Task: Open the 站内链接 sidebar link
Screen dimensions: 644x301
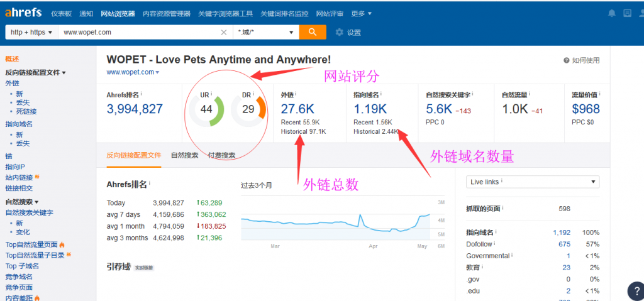Action: (x=19, y=177)
